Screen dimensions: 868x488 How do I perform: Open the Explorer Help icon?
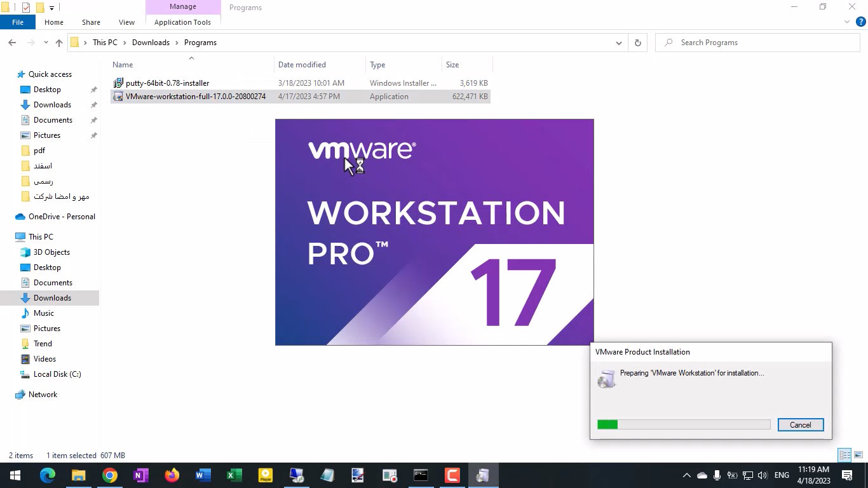tap(861, 22)
